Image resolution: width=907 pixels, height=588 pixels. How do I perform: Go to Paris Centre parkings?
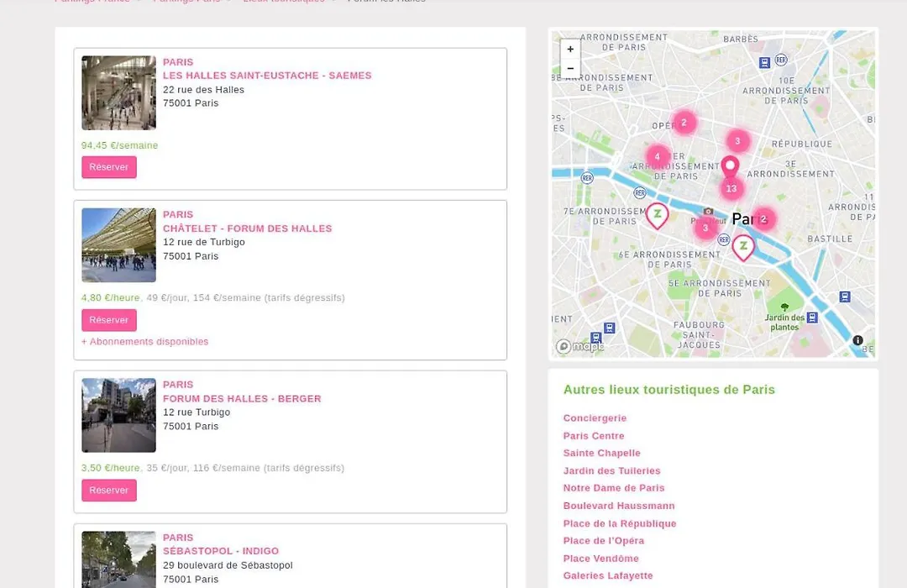(594, 436)
